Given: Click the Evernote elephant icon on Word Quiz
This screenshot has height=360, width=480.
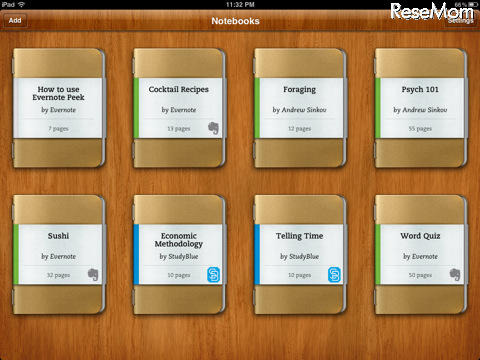Looking at the screenshot, I should coord(455,275).
